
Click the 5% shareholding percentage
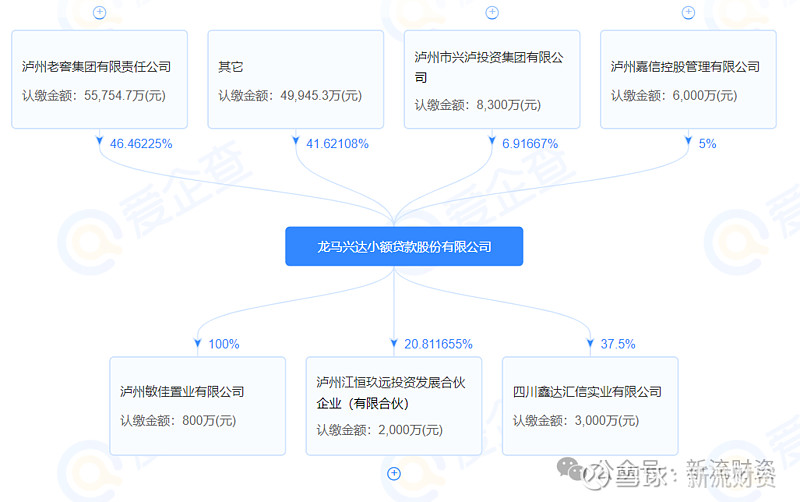pos(707,144)
